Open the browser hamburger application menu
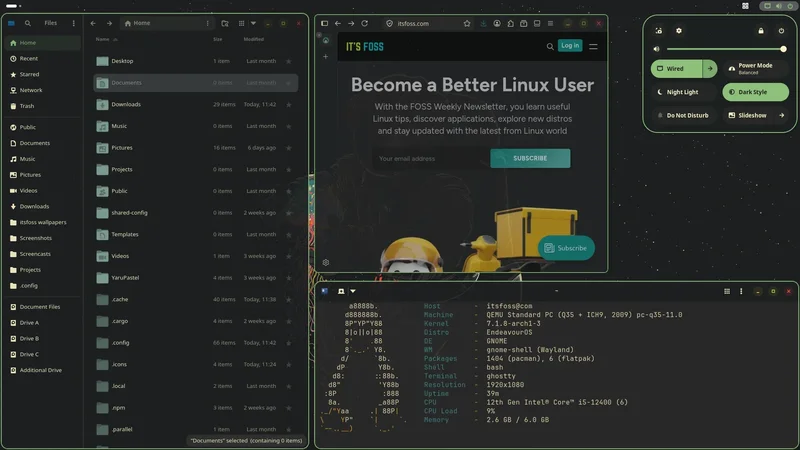Screen dimensions: 800x450 coord(550,23)
